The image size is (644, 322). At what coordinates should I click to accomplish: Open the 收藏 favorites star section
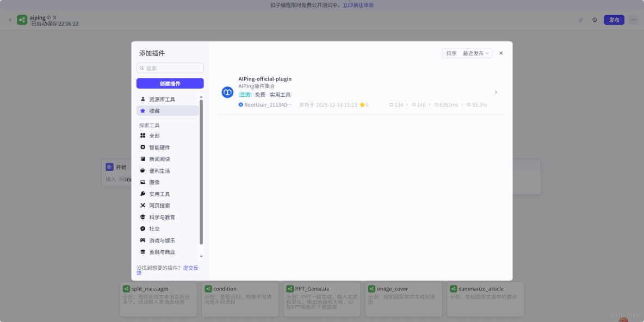[x=154, y=110]
